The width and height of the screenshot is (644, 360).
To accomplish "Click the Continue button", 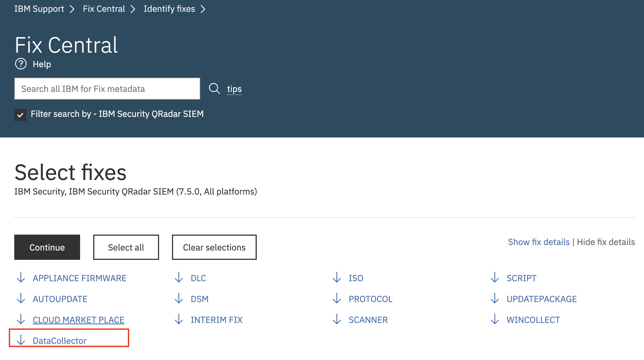I will (x=47, y=247).
